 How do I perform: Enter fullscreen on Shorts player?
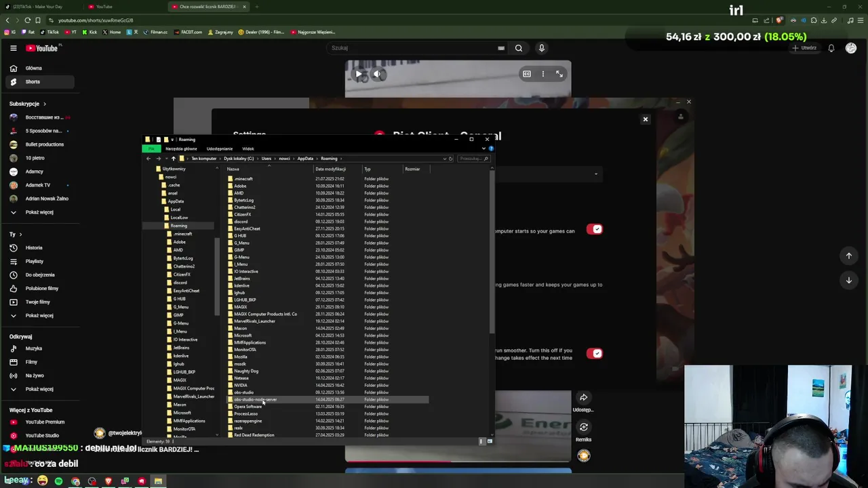tap(559, 74)
